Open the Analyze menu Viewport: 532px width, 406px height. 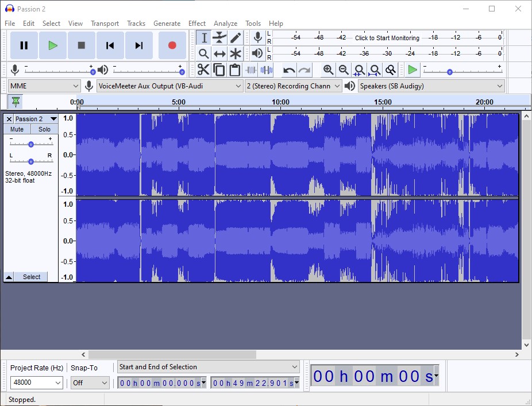(225, 24)
